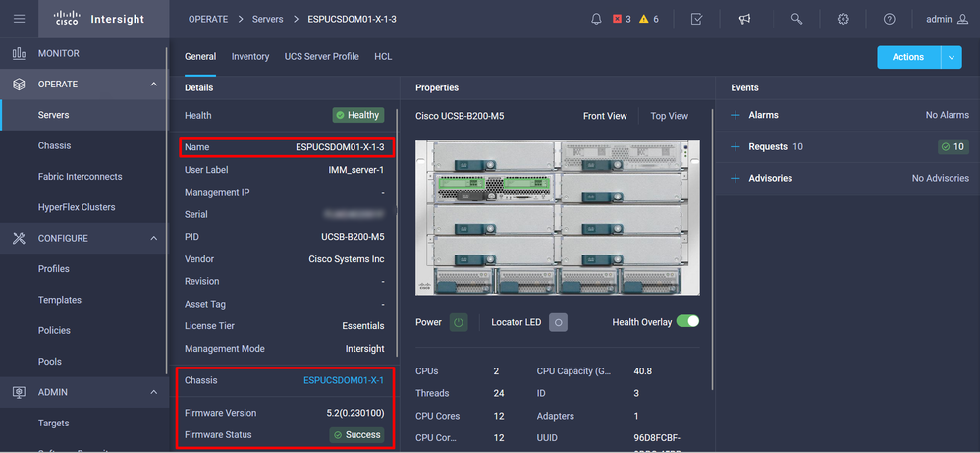
Task: Click the plus icon next to Alarms
Action: (x=735, y=115)
